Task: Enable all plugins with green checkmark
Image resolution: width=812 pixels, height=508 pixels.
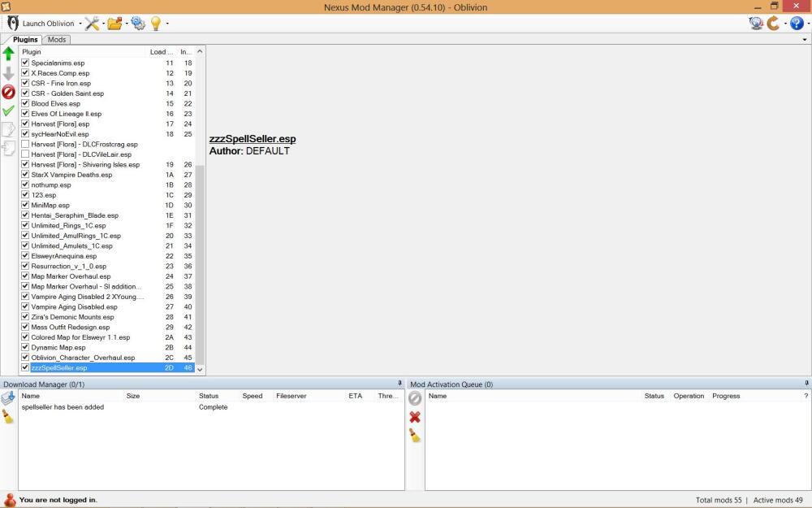Action: 8,111
